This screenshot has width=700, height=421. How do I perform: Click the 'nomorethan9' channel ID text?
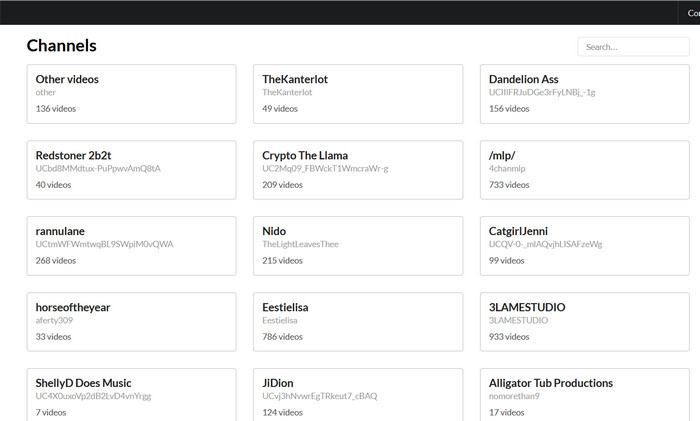[x=514, y=396]
